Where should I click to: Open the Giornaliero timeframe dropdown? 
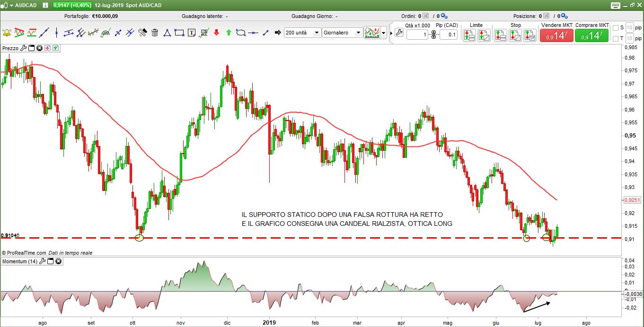coord(342,33)
